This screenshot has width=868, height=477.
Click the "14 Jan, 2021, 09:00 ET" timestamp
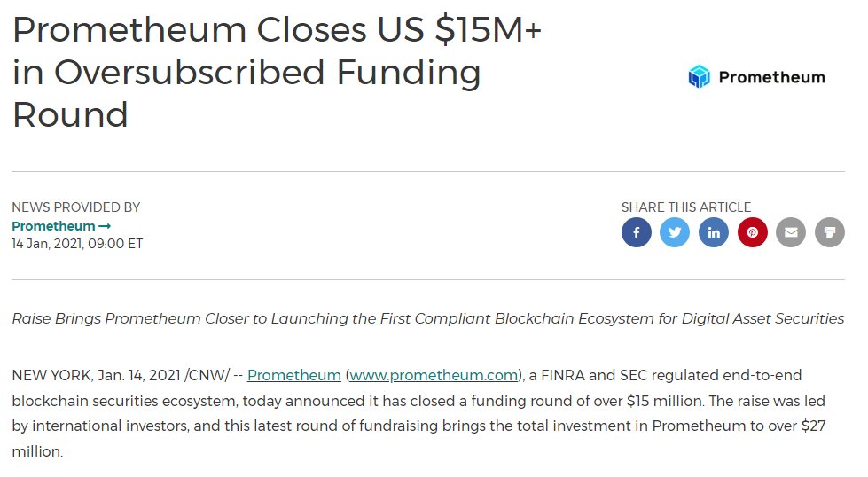77,244
